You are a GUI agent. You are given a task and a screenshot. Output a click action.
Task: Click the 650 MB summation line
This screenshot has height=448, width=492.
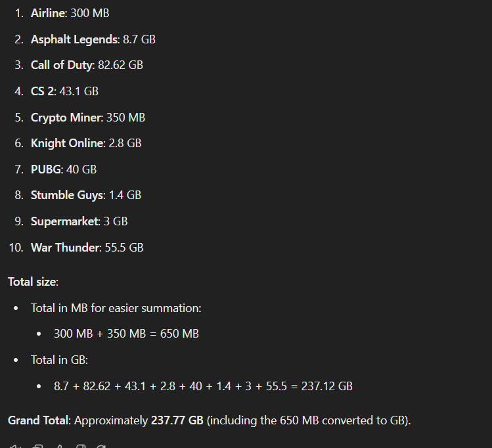click(126, 334)
